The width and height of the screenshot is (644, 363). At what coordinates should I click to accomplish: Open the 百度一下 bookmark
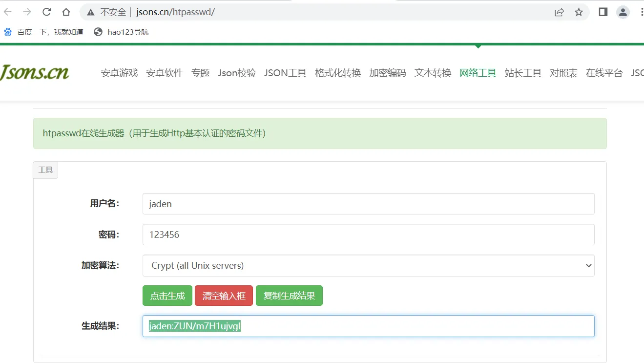coord(44,32)
